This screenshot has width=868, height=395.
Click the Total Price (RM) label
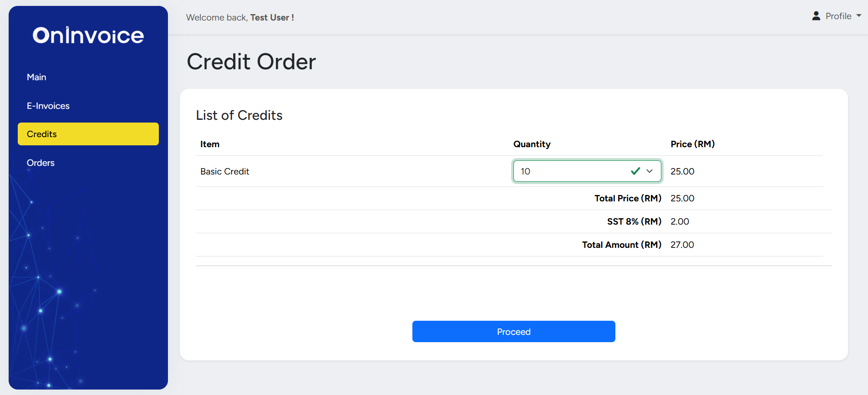tap(628, 198)
